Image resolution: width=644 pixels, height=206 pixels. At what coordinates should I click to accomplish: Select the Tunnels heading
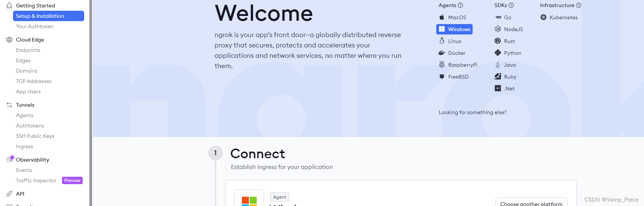tap(25, 105)
